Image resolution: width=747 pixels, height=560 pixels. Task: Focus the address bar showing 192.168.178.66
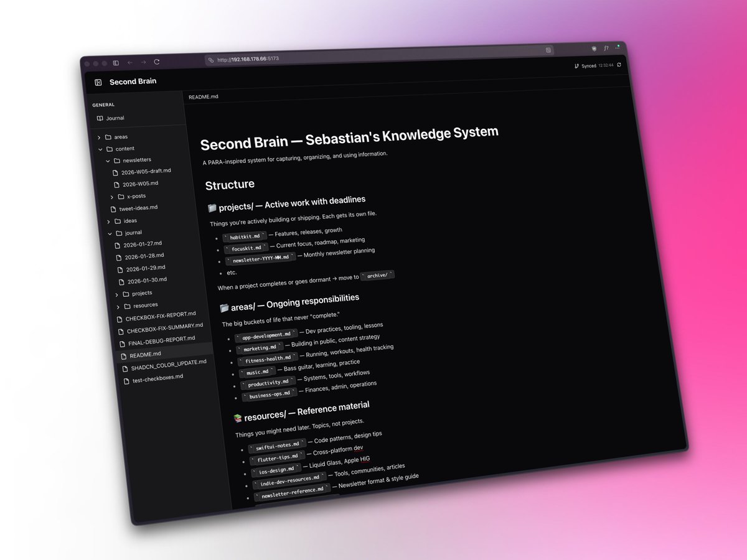[380, 54]
